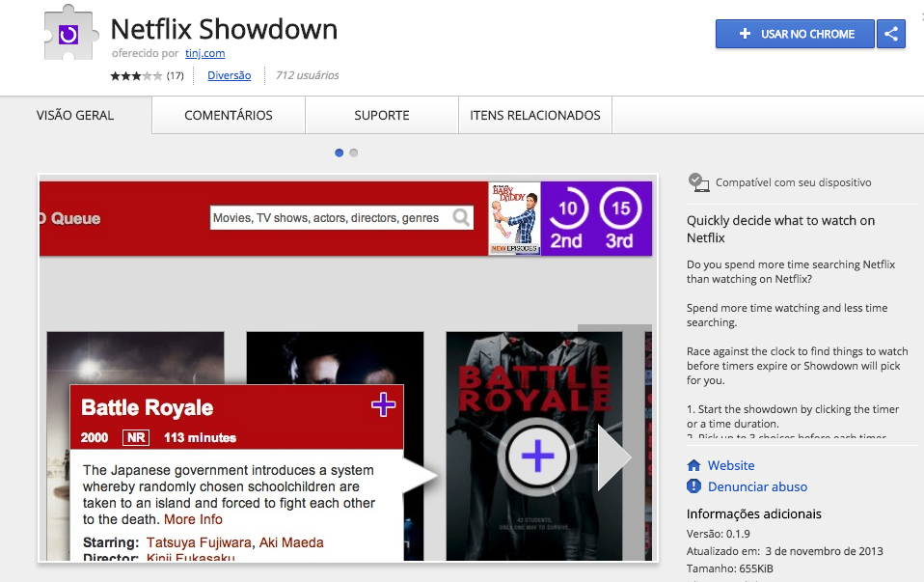Click the Queue label in Netflix header
The height and width of the screenshot is (582, 924).
(x=75, y=219)
